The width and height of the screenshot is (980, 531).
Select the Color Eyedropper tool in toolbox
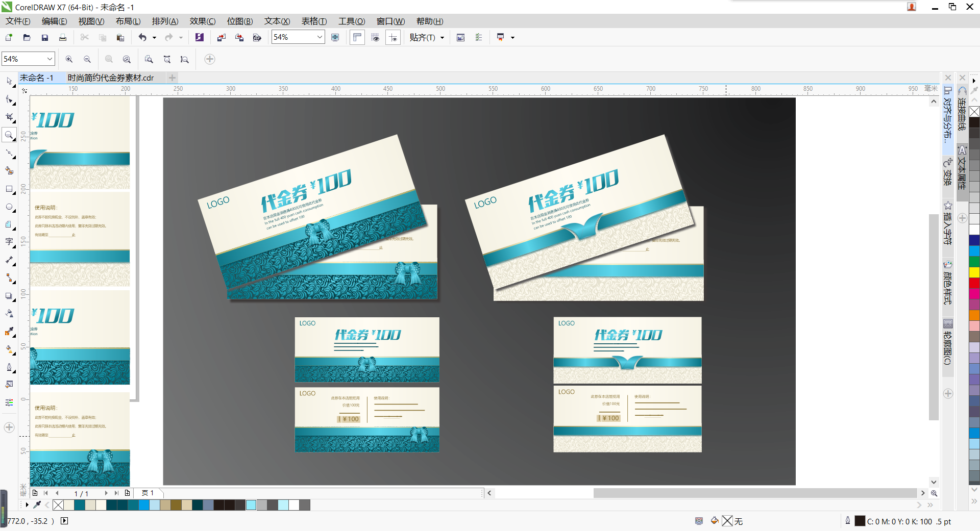(9, 332)
